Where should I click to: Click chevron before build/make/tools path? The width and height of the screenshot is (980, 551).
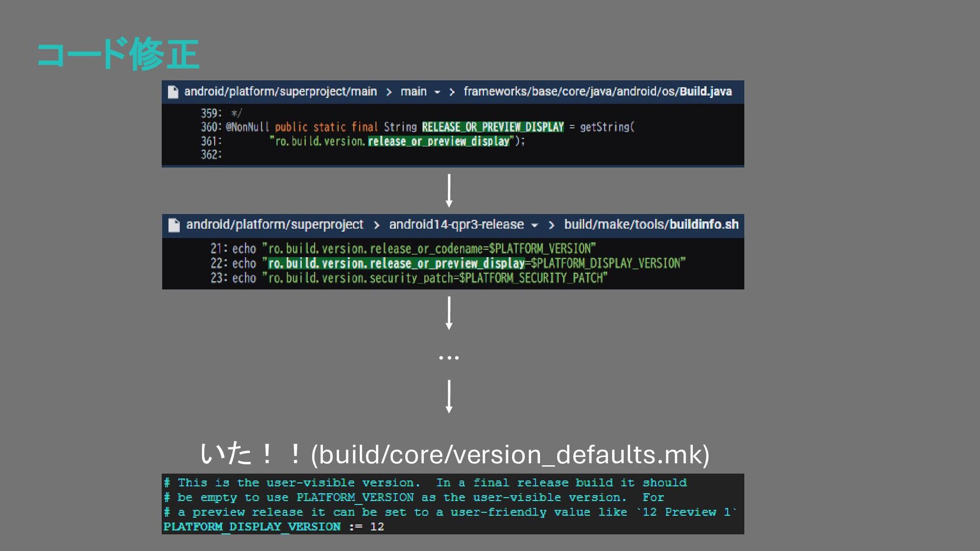coord(551,226)
